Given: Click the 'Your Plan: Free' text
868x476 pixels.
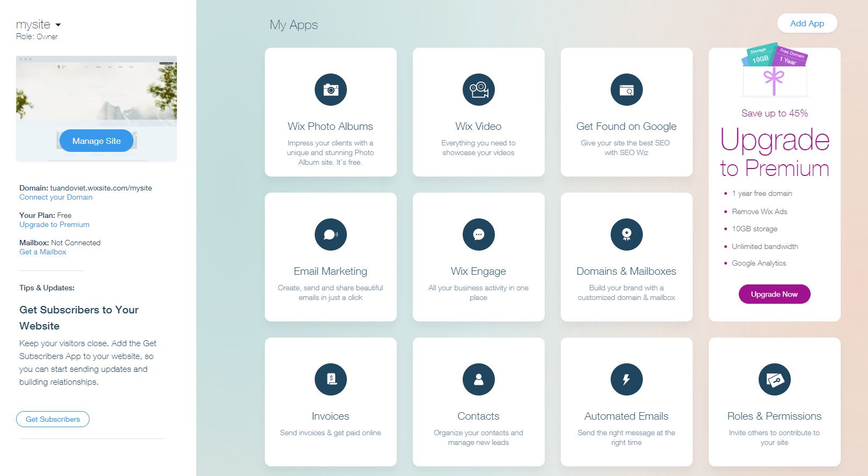Looking at the screenshot, I should pos(46,215).
